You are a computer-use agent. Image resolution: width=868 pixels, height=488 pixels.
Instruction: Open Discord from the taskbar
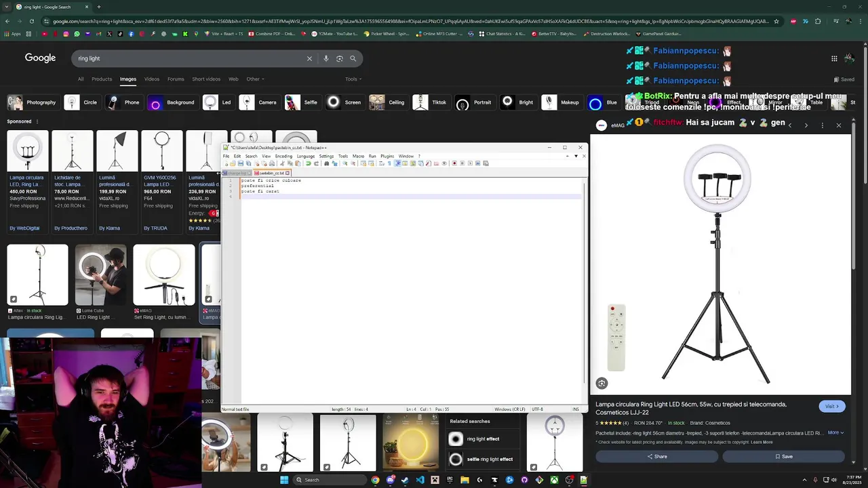click(x=391, y=480)
